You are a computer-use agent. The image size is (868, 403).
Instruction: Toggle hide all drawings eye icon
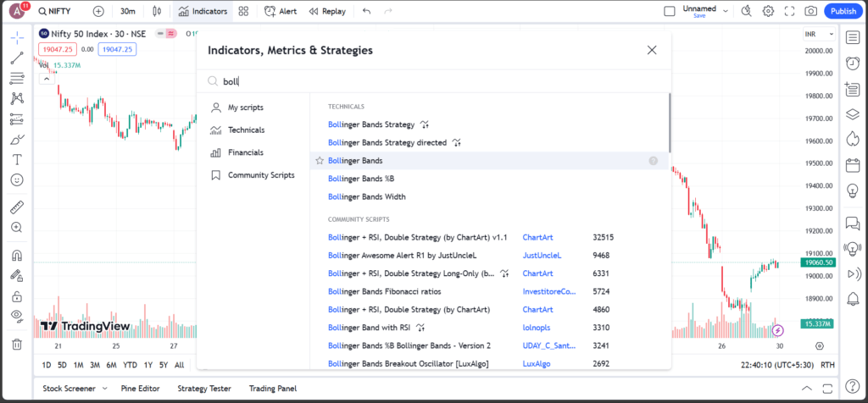point(16,316)
